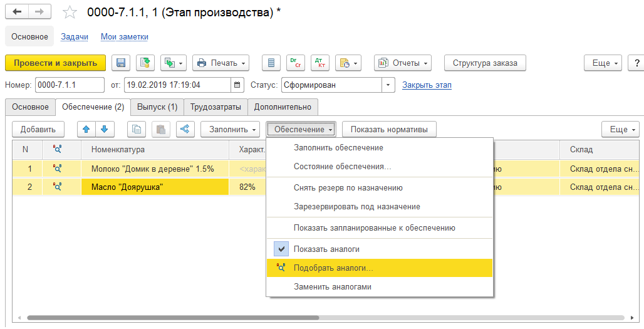Image resolution: width=644 pixels, height=329 pixels.
Task: Open the Заполнить dropdown button
Action: click(230, 130)
